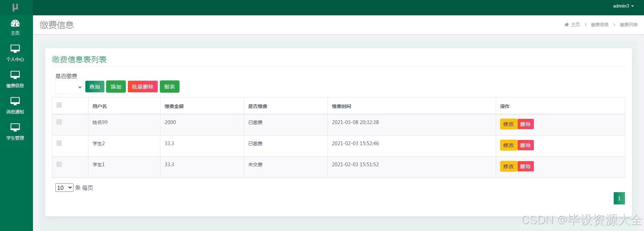Open the rows-per-page dropdown showing 10
The image size is (644, 231).
[x=64, y=188]
